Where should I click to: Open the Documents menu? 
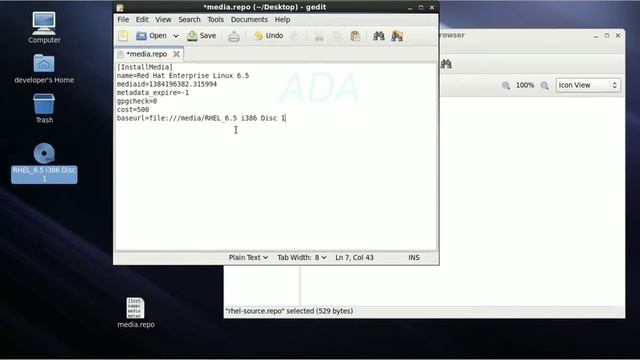tap(249, 20)
